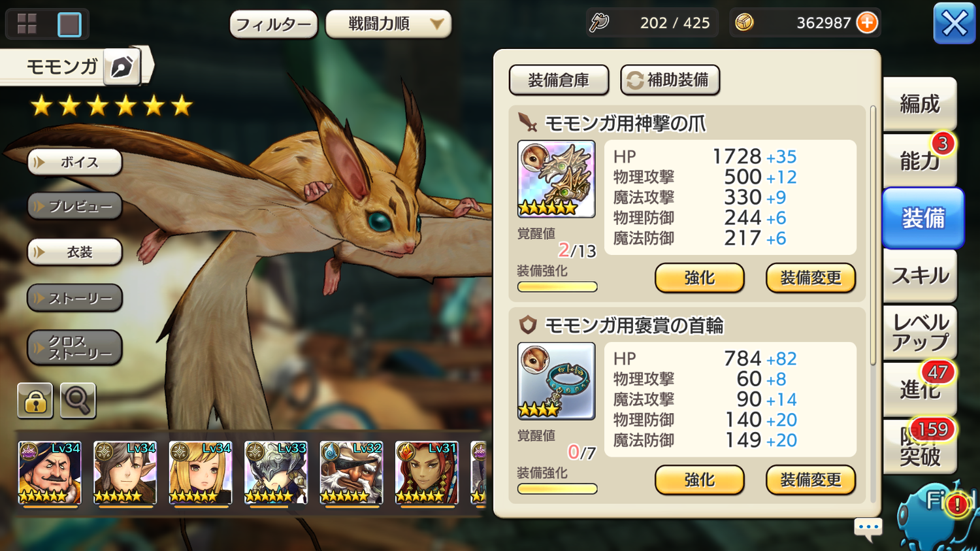Click the 褒賞の首輪 collar equipment icon
This screenshot has width=980, height=551.
coord(556,380)
